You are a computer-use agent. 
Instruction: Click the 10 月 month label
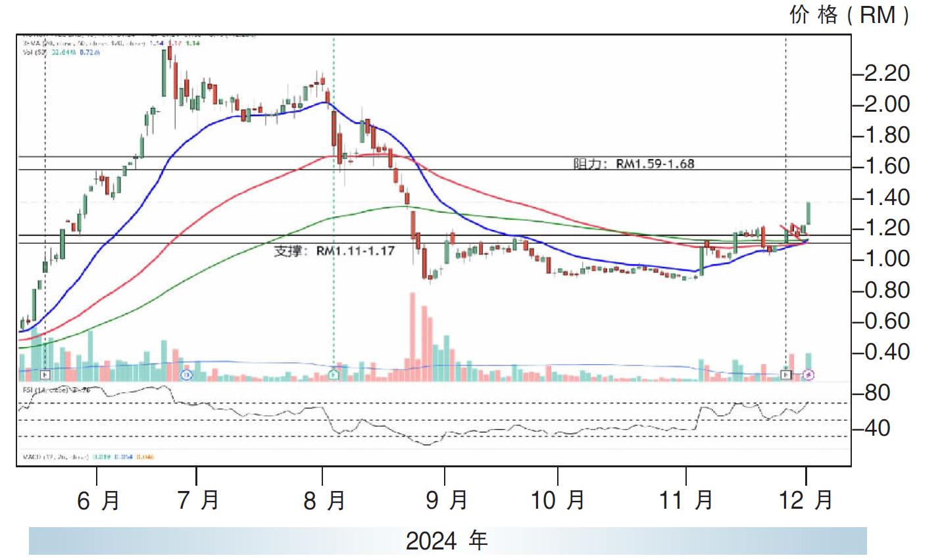(x=558, y=500)
